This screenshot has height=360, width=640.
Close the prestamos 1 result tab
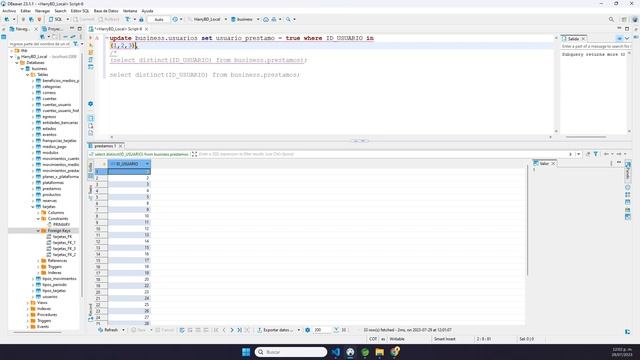click(121, 146)
